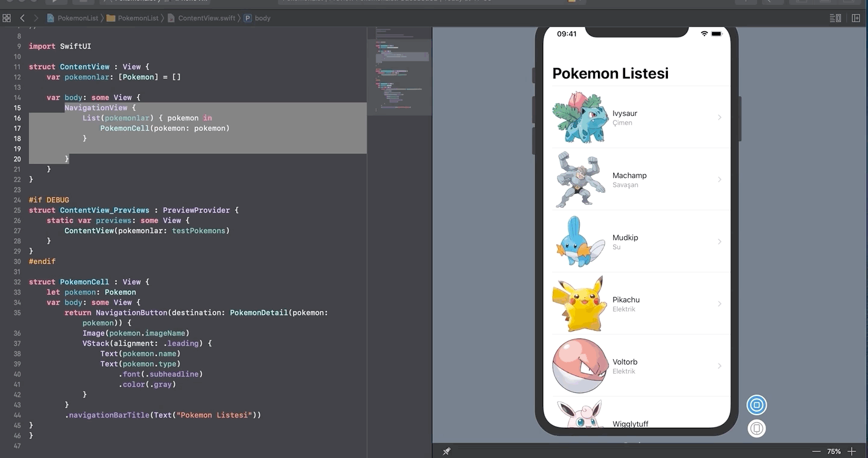Click the struct PokemonCell declaration line

click(x=89, y=282)
